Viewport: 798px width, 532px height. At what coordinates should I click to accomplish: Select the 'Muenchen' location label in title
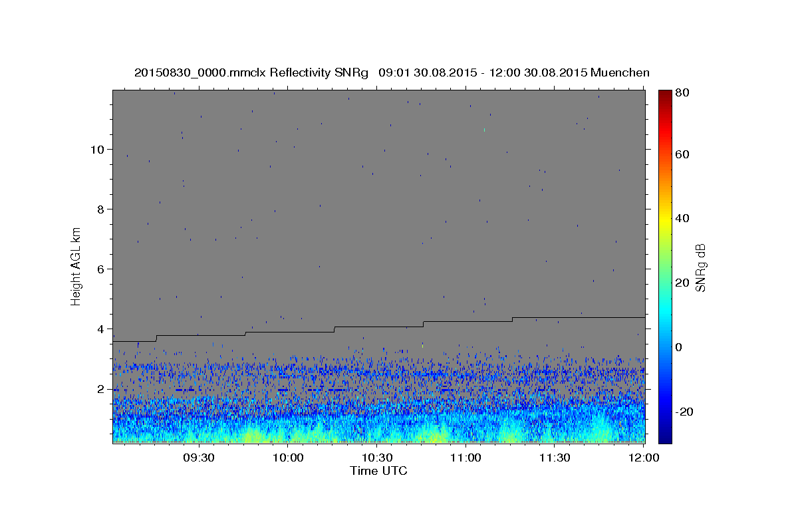620,72
